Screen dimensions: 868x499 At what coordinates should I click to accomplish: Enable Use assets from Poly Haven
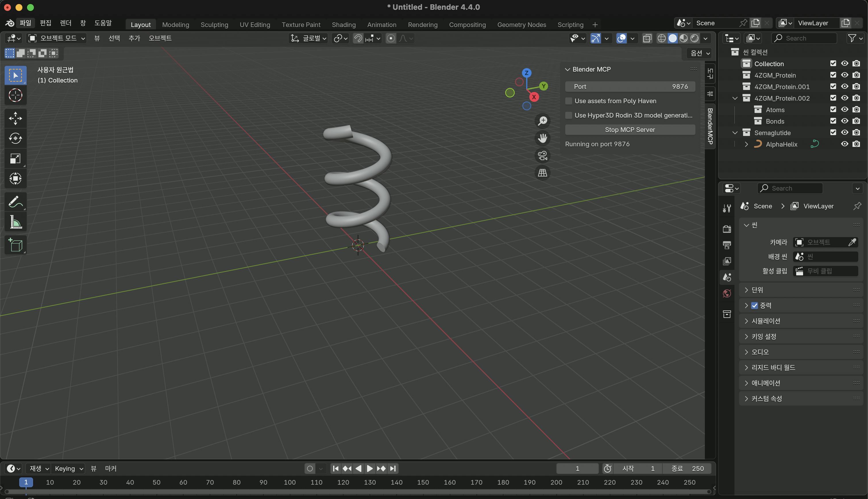[569, 101]
